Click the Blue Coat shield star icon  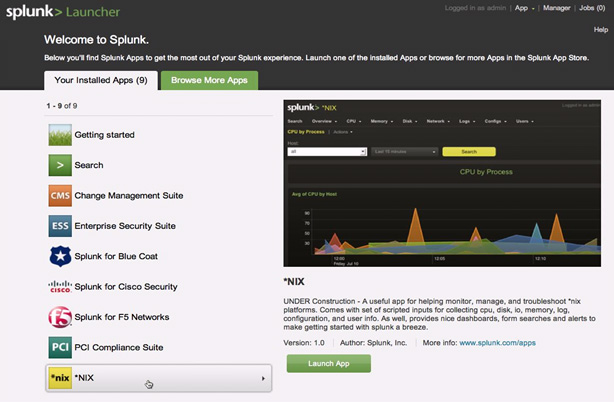(x=60, y=256)
